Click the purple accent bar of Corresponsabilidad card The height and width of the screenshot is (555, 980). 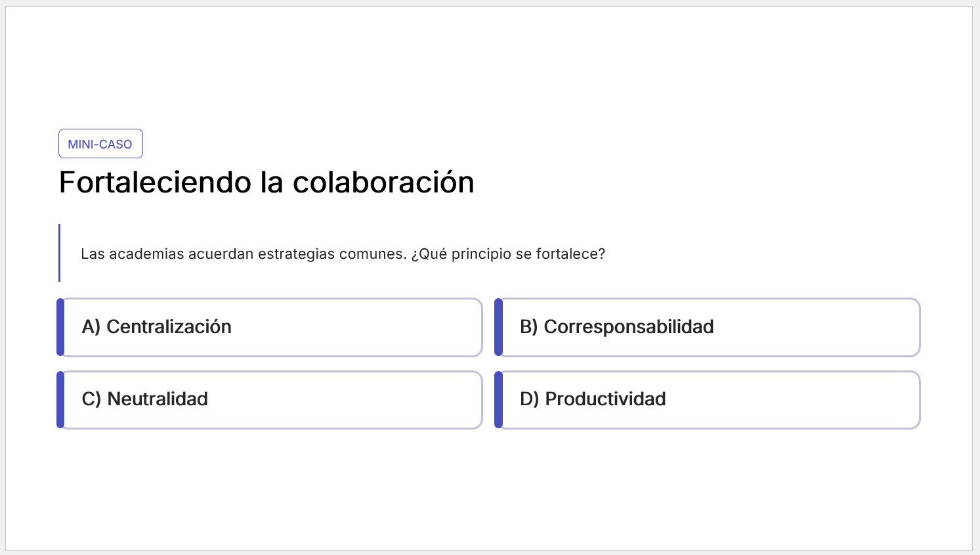click(498, 327)
